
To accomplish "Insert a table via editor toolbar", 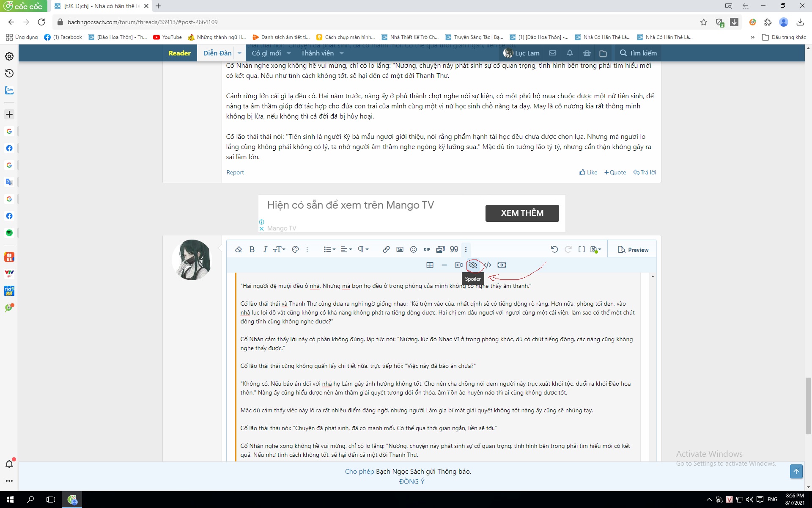I will [430, 265].
